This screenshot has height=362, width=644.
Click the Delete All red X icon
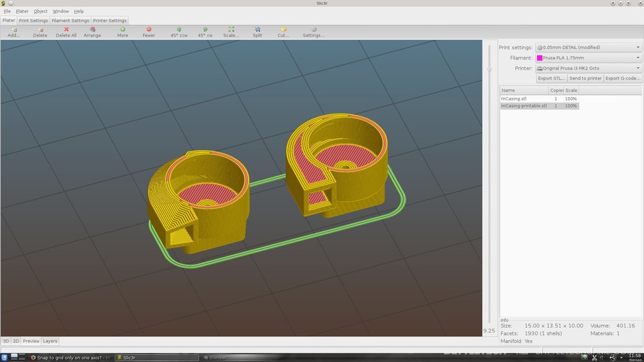(x=66, y=30)
